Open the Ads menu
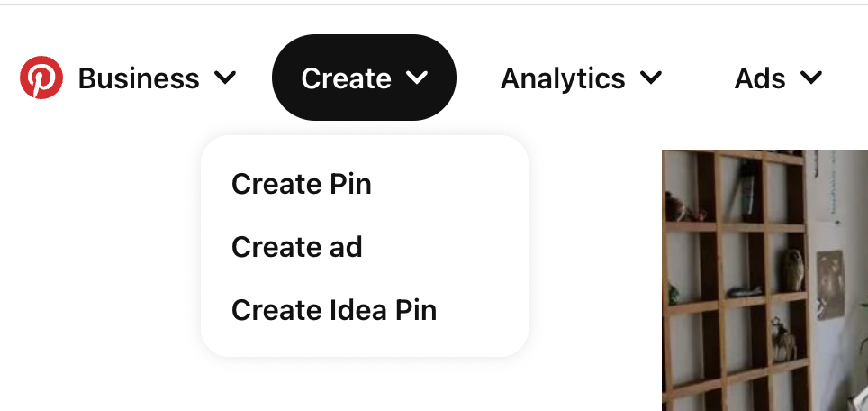The height and width of the screenshot is (411, 868). coord(761,78)
